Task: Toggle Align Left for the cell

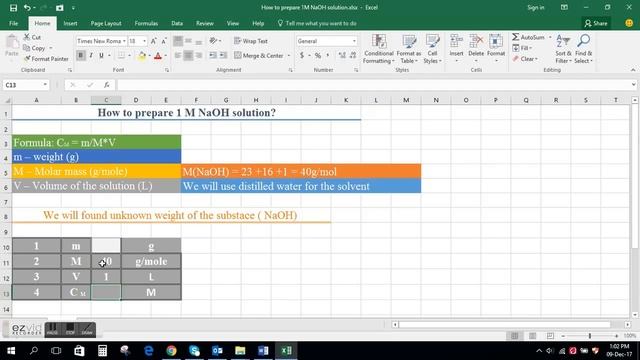Action: tap(178, 56)
